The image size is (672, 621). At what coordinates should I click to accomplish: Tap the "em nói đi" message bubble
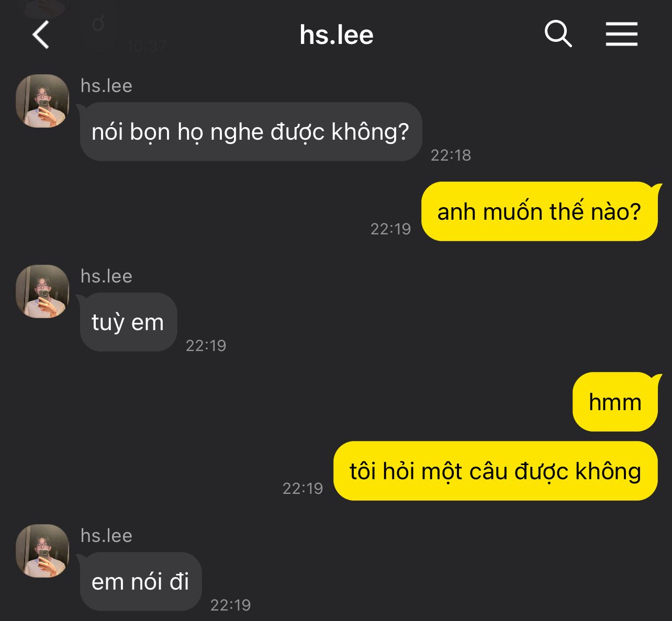(140, 582)
